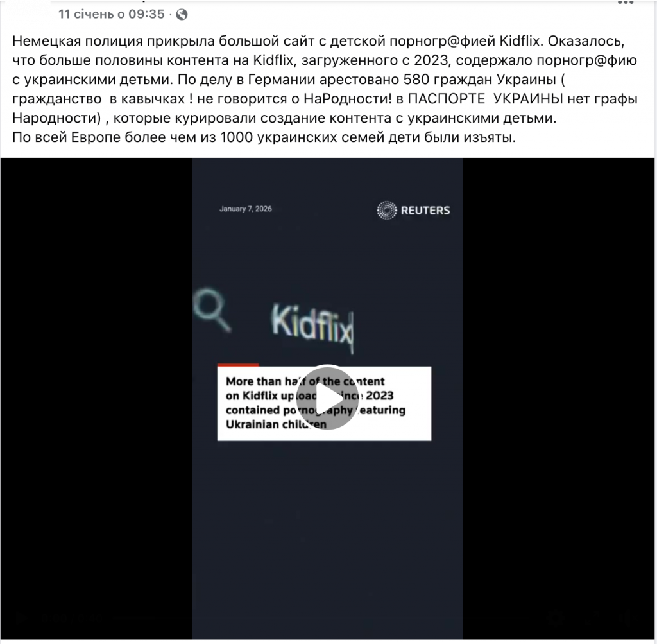Click the Reuters dotted circle emblem
The width and height of the screenshot is (657, 644).
(386, 210)
